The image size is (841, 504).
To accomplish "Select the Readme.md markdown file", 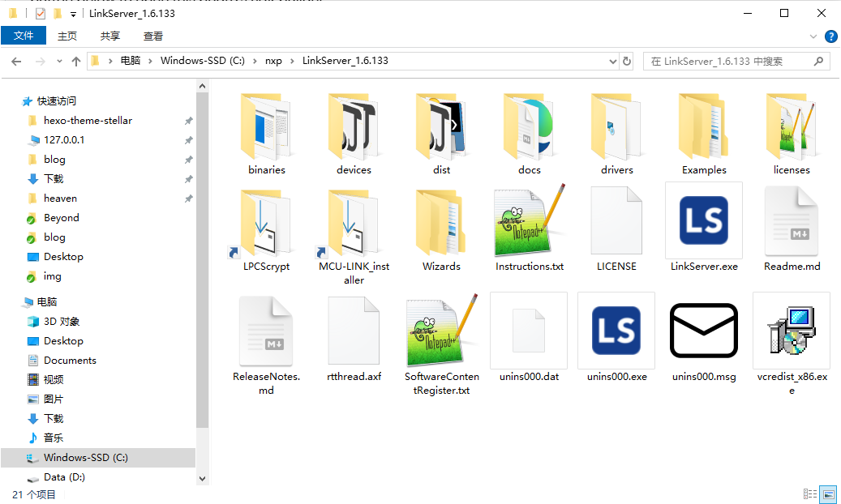I will 792,220.
